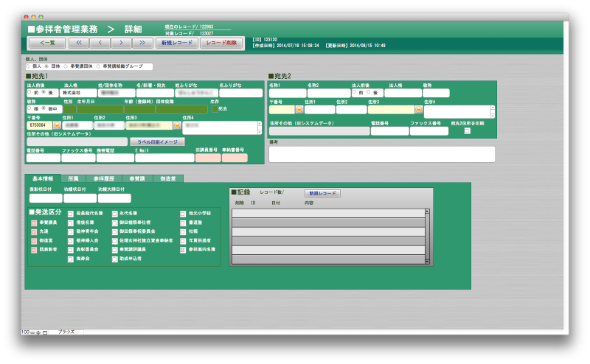Toggle the 奉賛講員 checkbox under 発送区分
The height and width of the screenshot is (364, 590).
pos(34,222)
